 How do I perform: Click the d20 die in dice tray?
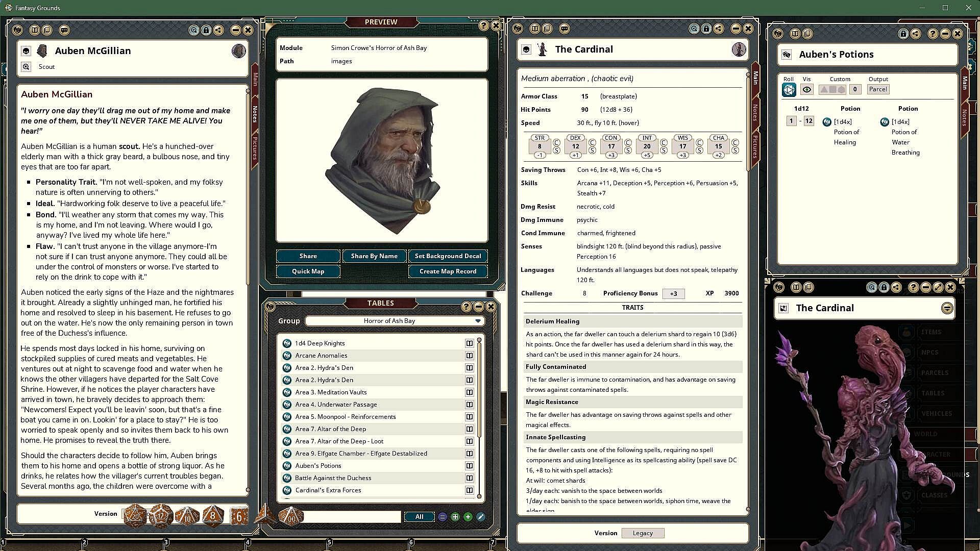pos(135,516)
